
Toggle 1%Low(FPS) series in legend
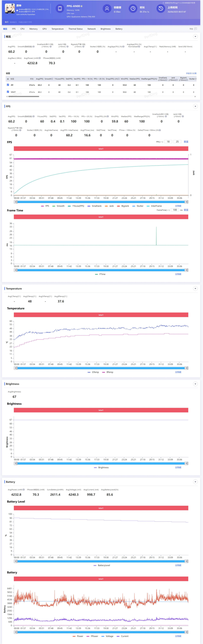(76, 206)
